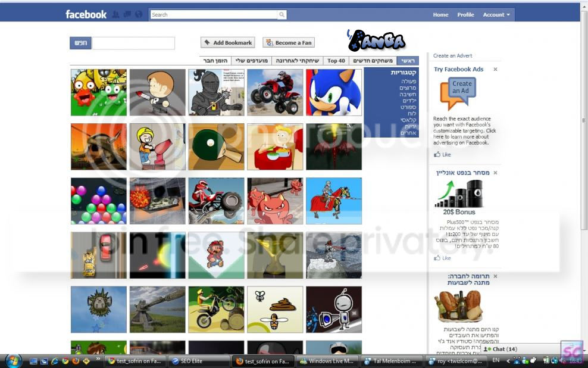Click the bread and wine basket ad image
588x368 pixels.
pos(459,305)
